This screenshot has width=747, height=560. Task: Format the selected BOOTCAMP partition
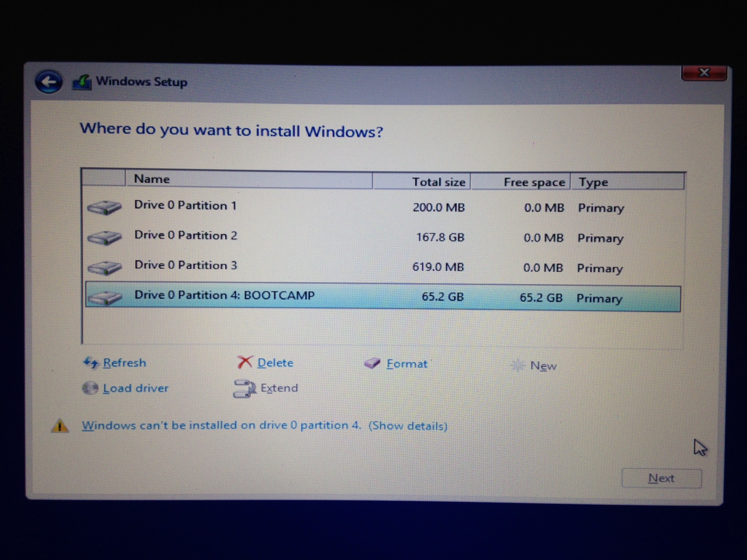[407, 364]
